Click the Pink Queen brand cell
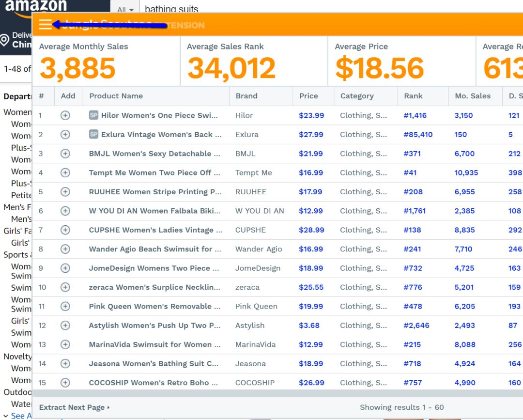Image resolution: width=523 pixels, height=420 pixels. click(x=256, y=306)
